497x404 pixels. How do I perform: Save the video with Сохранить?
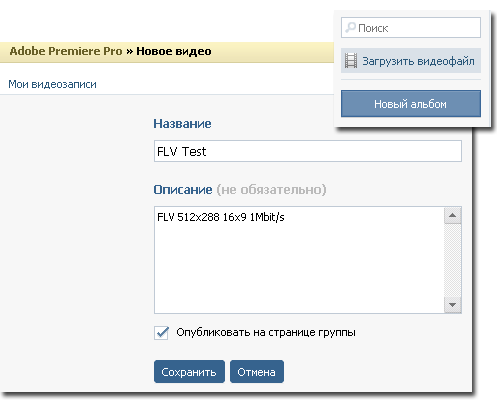coord(189,371)
